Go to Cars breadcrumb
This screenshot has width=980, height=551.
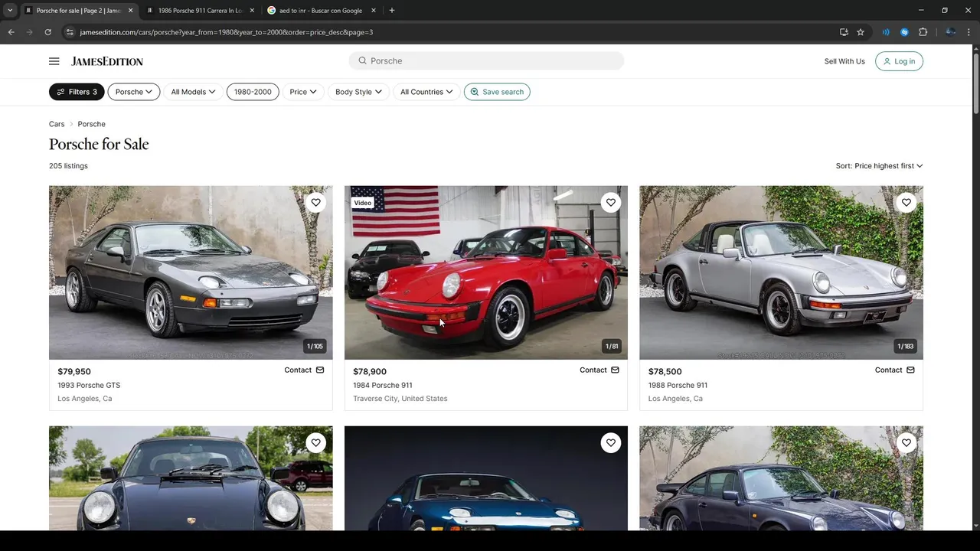(57, 124)
